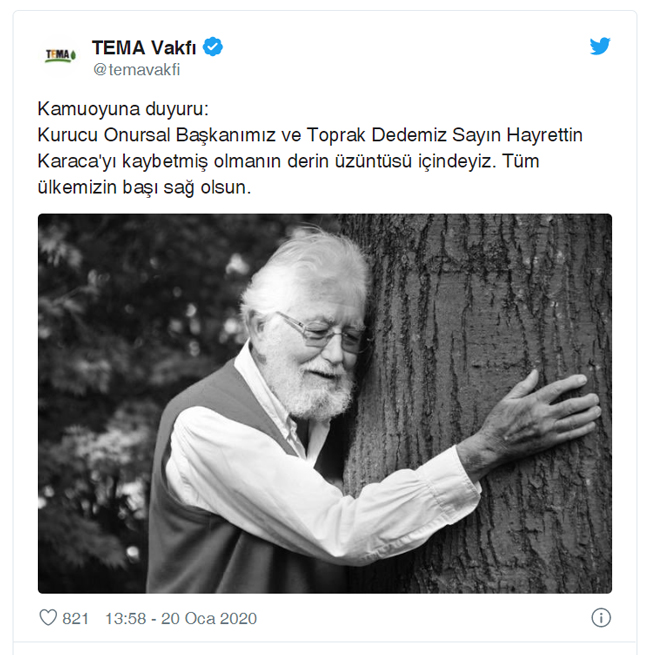Click the 'Hayrettin' name in tweet text
Image resolution: width=650 pixels, height=655 pixels.
coord(544,135)
